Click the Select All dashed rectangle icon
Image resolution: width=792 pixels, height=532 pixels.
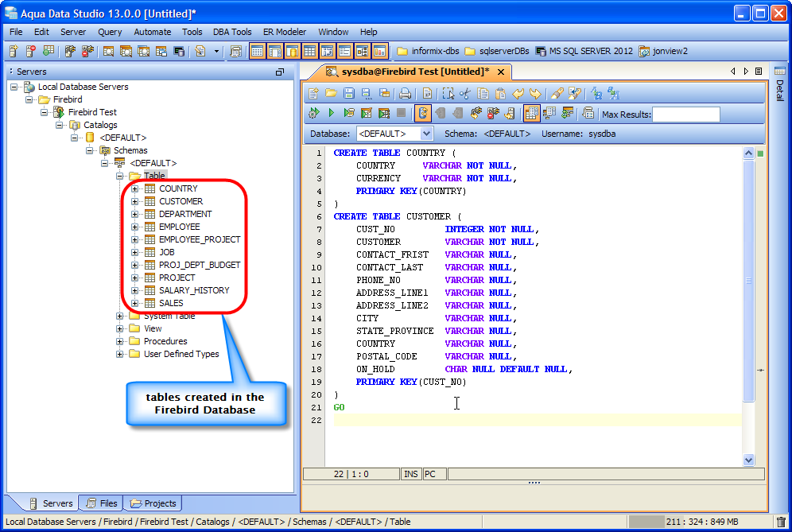point(448,94)
